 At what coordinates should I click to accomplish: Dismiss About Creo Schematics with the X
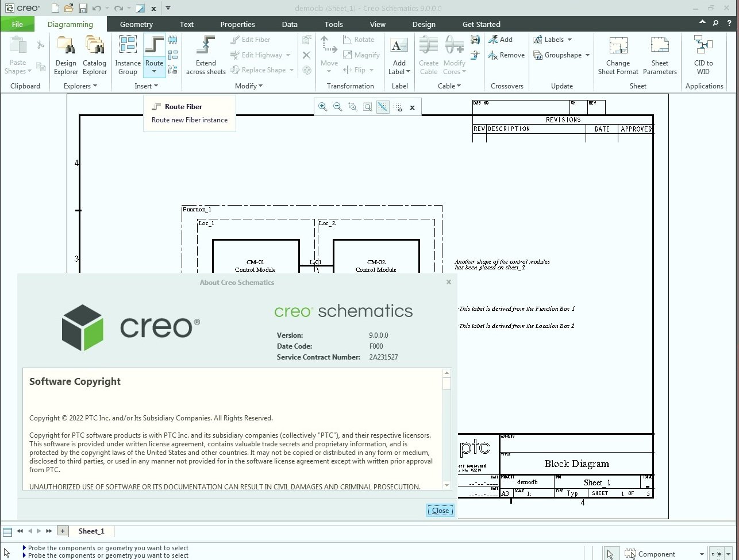click(449, 282)
